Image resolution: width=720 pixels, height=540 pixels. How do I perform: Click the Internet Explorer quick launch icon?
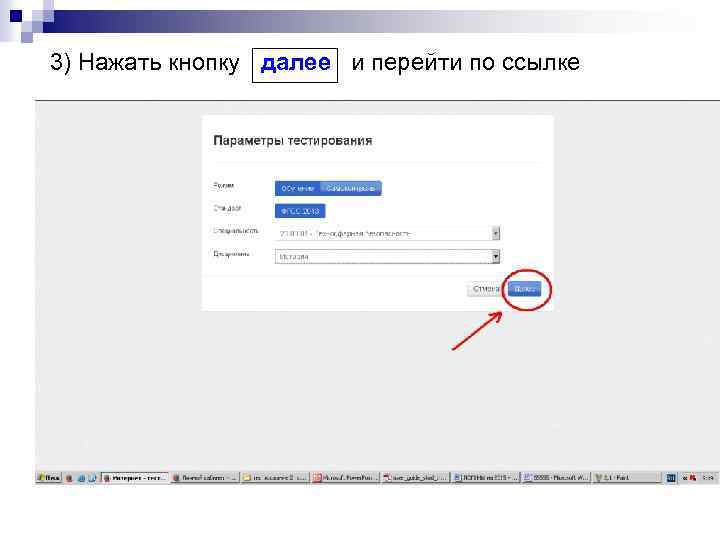pyautogui.click(x=81, y=478)
